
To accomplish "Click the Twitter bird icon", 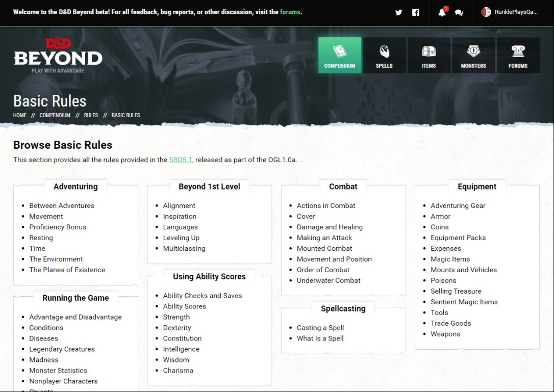I will click(399, 12).
